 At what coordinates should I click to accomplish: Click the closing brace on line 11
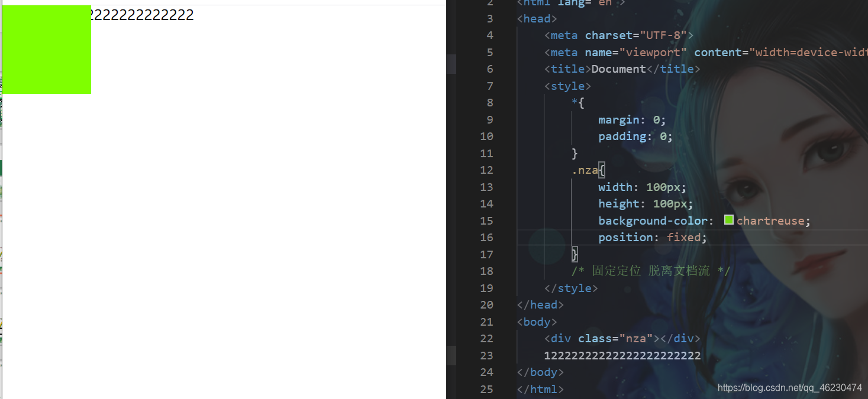point(575,153)
